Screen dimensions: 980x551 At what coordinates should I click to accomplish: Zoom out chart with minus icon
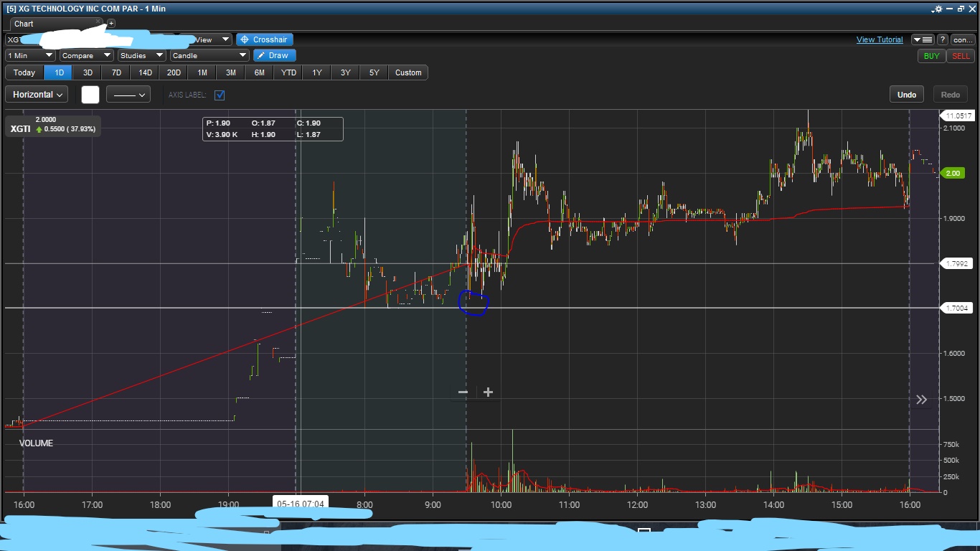pos(463,392)
